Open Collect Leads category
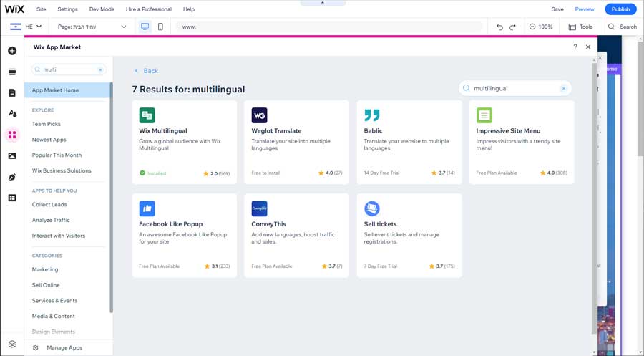Viewport: 644px width, 356px height. (x=49, y=204)
